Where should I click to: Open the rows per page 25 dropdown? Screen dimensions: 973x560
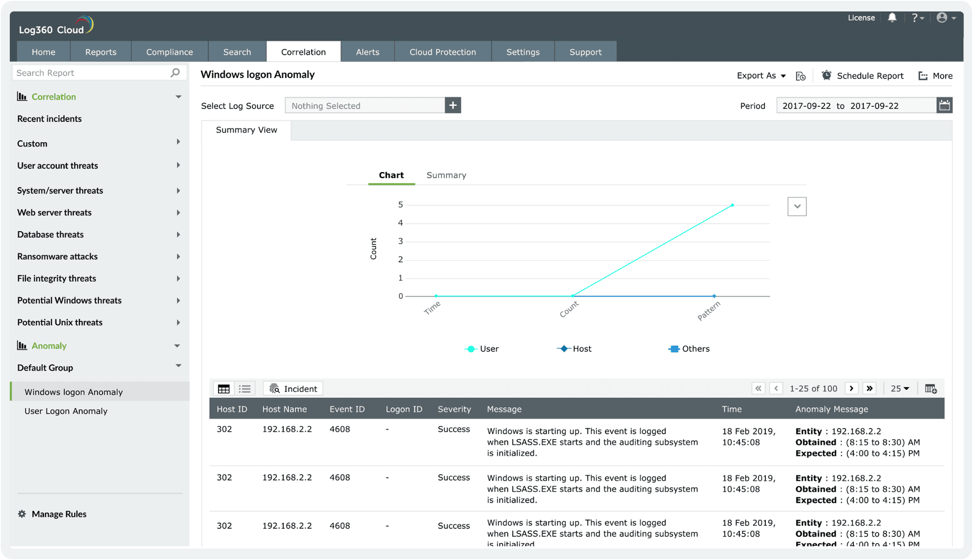900,388
